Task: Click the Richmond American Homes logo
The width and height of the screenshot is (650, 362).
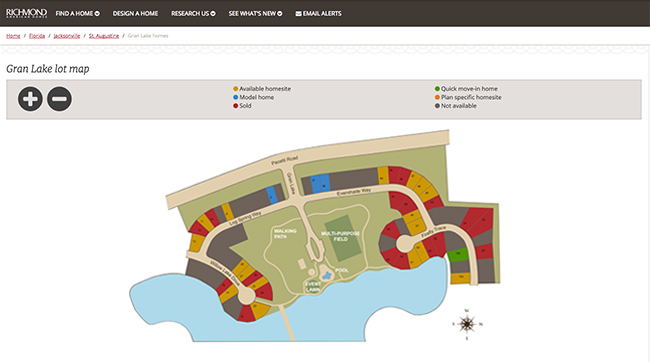Action: click(27, 13)
